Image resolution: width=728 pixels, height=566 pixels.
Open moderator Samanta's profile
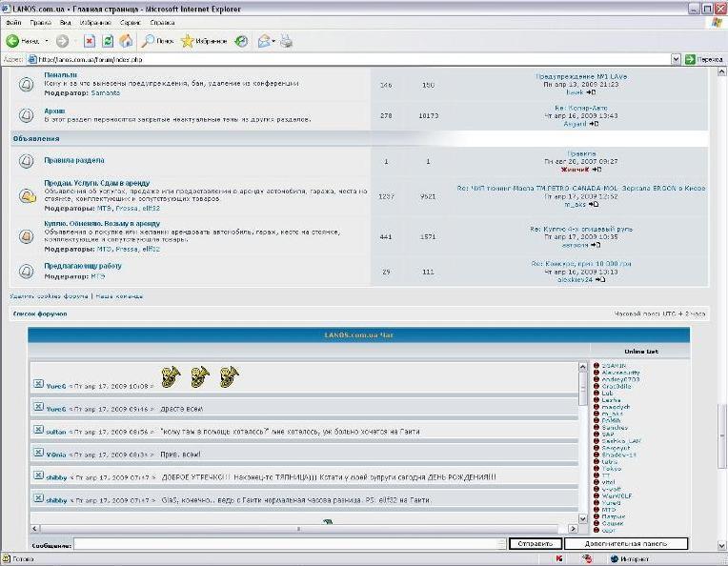point(106,92)
